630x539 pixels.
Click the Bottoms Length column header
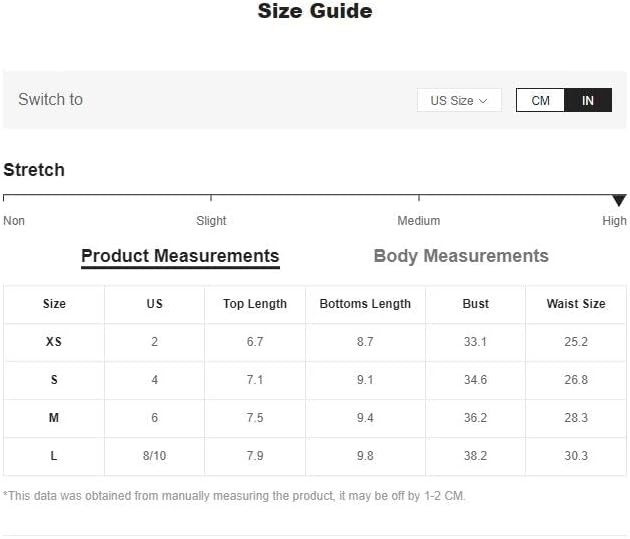pos(365,304)
